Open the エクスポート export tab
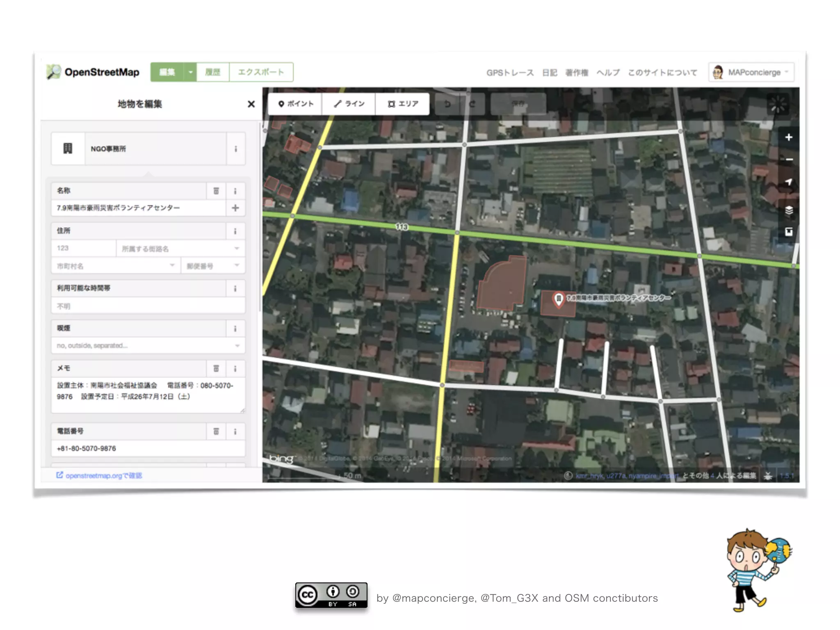840x630 pixels. [261, 72]
